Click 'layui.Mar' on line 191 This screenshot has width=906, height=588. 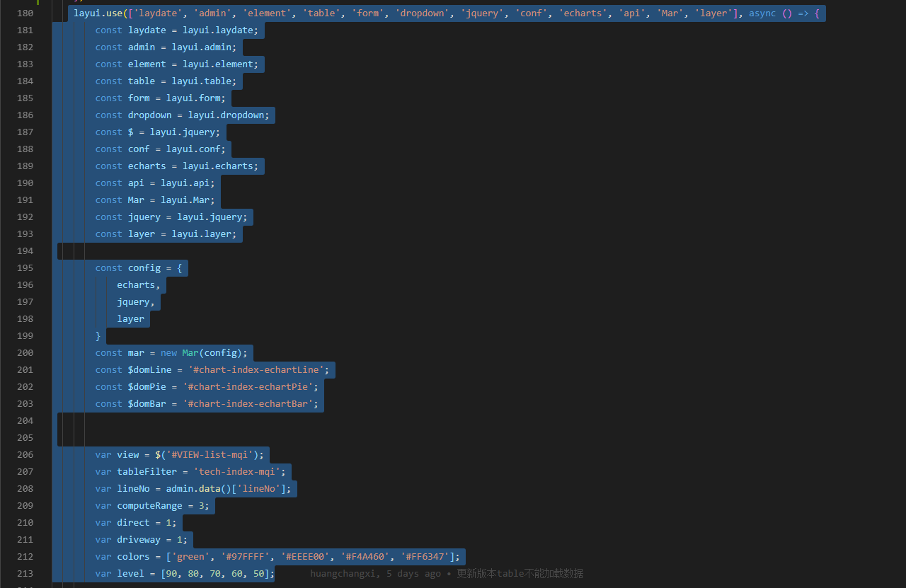pyautogui.click(x=185, y=200)
